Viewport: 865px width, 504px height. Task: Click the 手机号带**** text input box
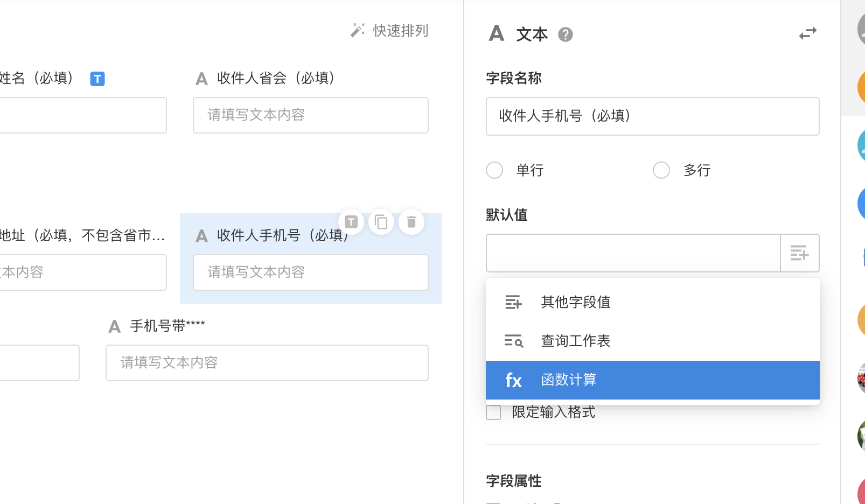click(267, 363)
